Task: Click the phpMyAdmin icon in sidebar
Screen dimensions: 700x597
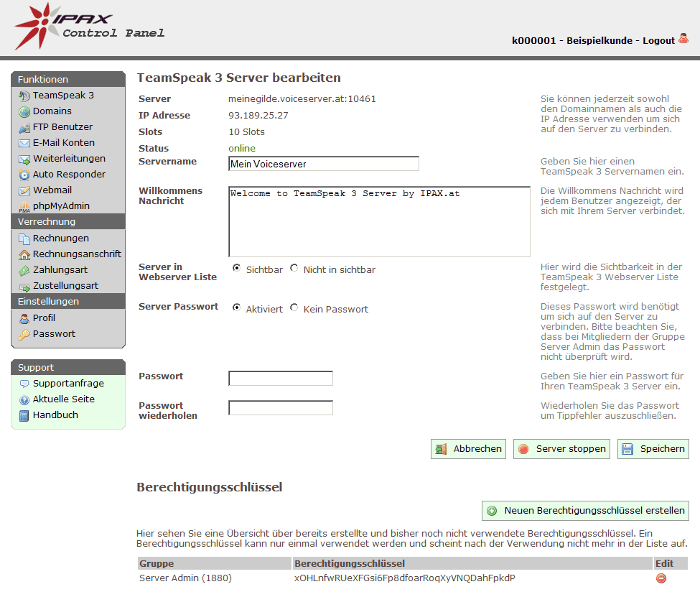Action: [x=24, y=206]
